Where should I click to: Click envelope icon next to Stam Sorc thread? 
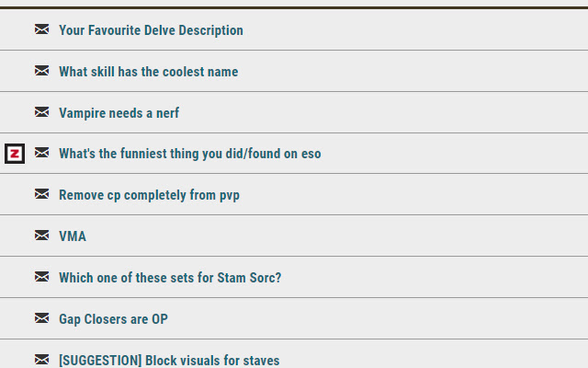pos(41,276)
